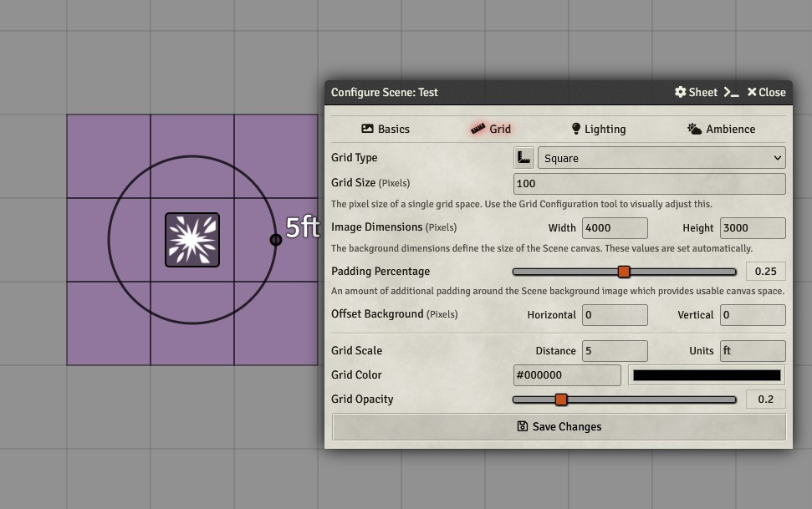Select the Grid tab
This screenshot has height=509, width=812.
[x=490, y=129]
